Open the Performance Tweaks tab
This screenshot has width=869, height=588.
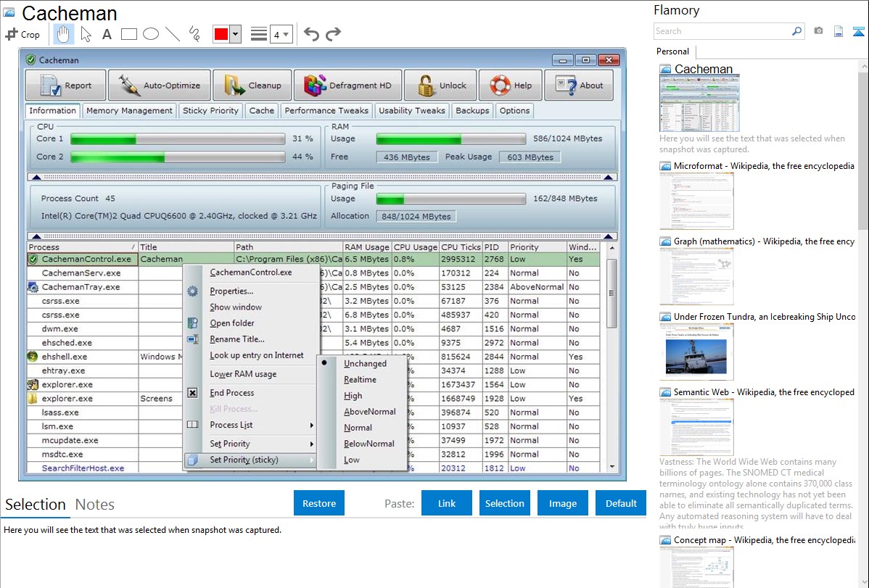(x=326, y=111)
